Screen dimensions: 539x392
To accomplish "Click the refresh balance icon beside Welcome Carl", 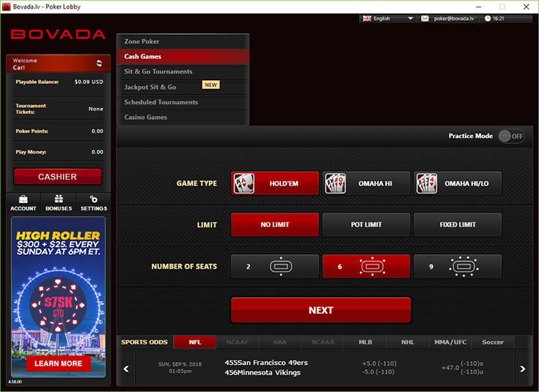I will [x=99, y=63].
